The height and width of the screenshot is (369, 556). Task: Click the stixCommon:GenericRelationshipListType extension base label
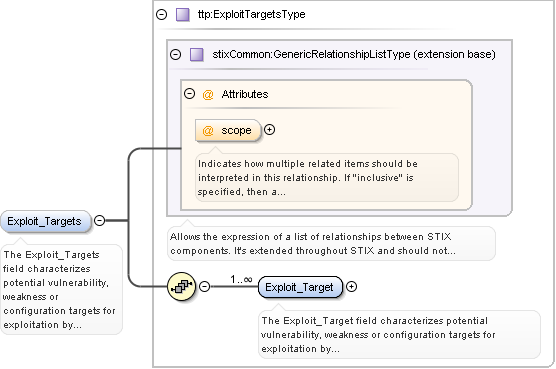(x=354, y=55)
